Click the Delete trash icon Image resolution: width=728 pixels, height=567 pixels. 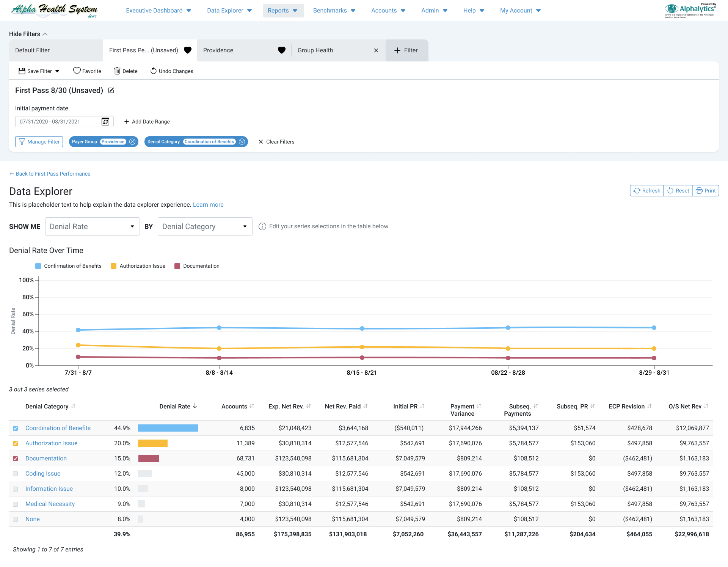pos(117,71)
